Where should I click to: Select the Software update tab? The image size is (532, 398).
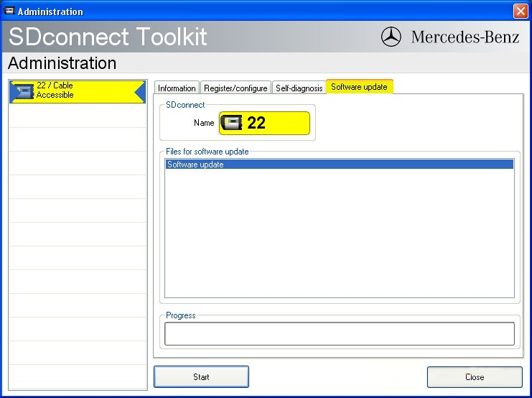359,87
